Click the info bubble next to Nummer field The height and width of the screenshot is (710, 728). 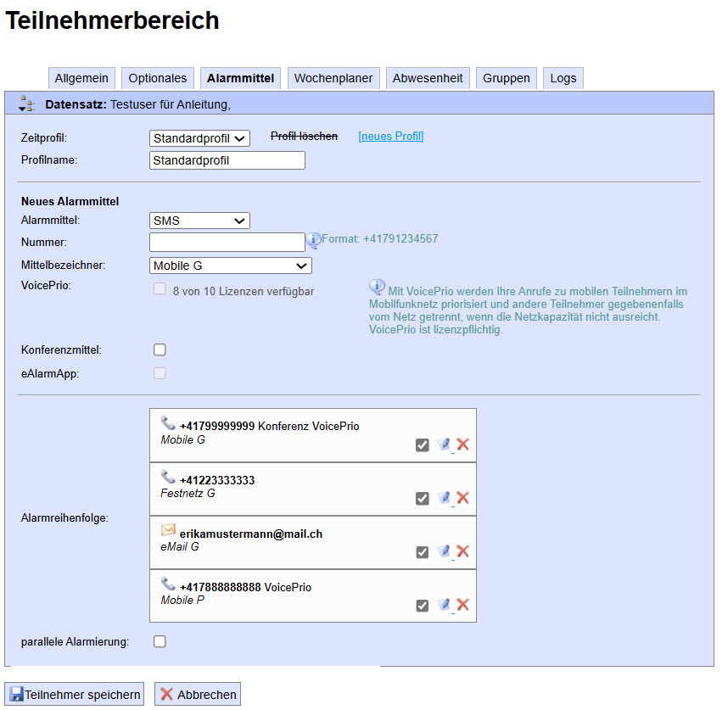[313, 240]
